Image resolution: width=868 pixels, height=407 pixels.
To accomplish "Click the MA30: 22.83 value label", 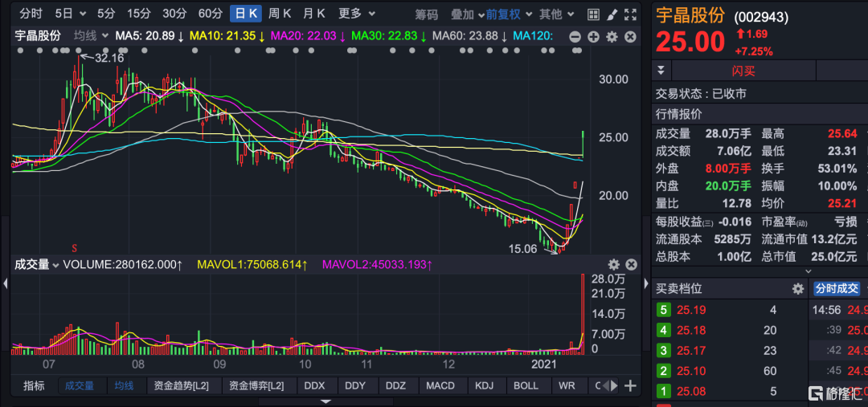I will point(389,36).
